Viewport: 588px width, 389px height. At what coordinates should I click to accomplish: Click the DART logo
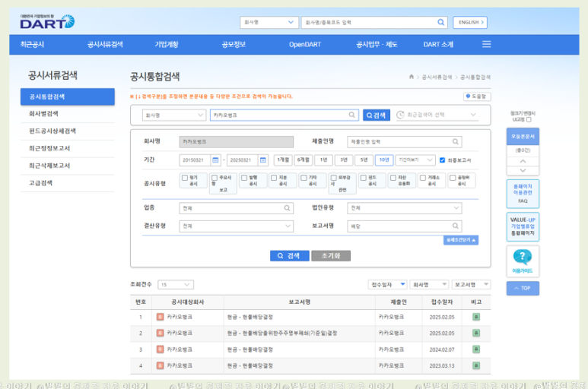click(47, 22)
